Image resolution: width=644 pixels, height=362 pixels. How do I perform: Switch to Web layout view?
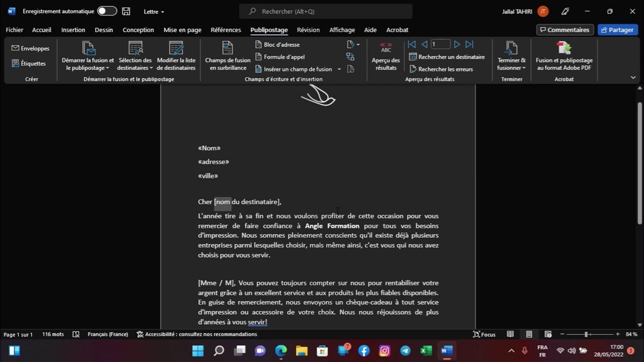(x=548, y=334)
